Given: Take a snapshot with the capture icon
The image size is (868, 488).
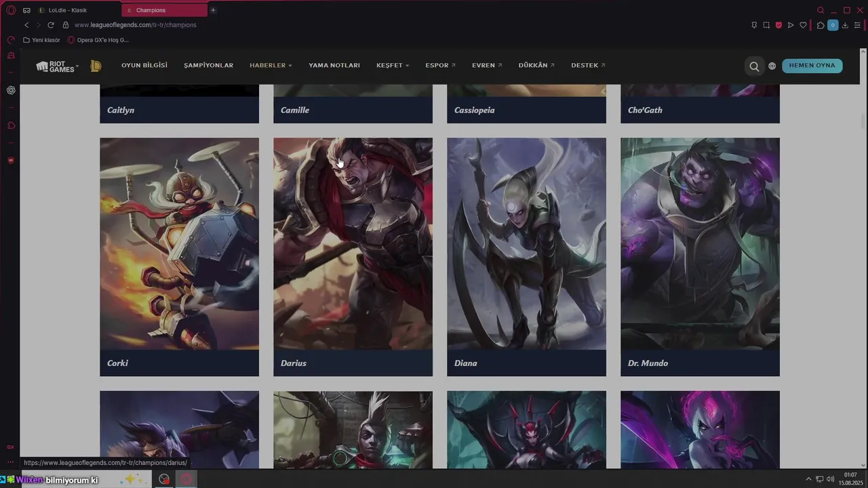Looking at the screenshot, I should (x=766, y=25).
